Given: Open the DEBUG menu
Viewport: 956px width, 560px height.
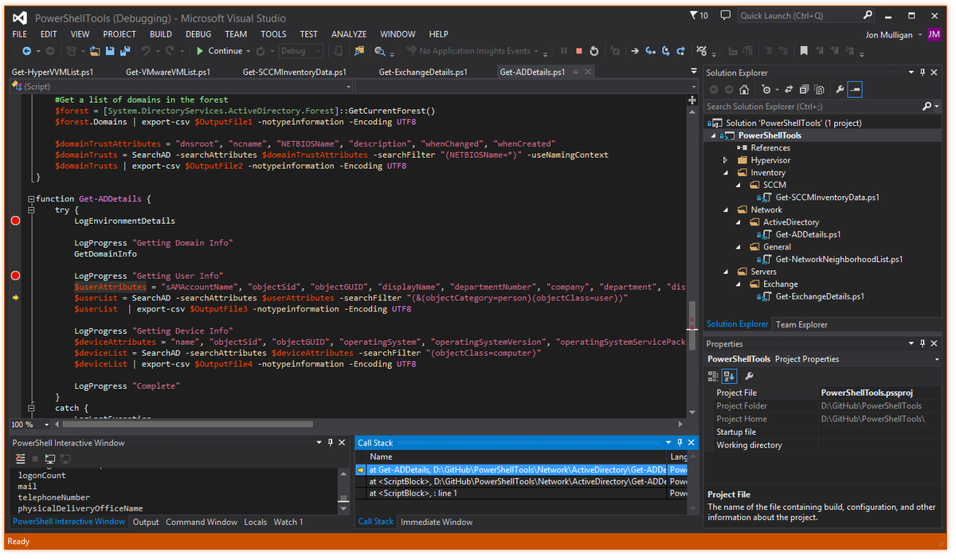Looking at the screenshot, I should tap(198, 34).
